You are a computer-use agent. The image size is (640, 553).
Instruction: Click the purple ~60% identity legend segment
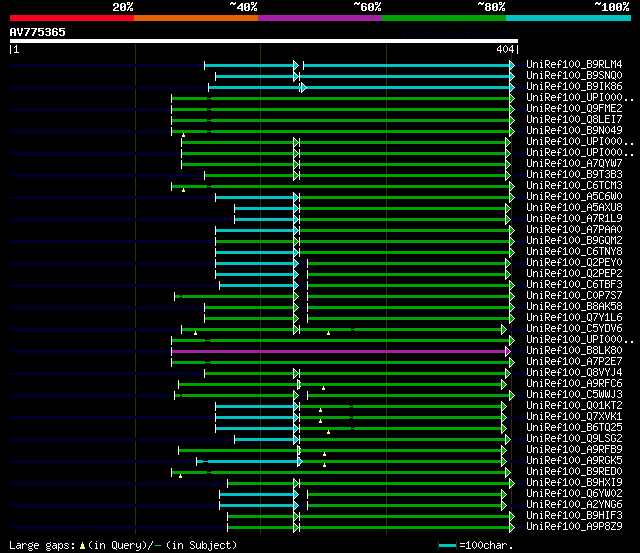point(320,18)
